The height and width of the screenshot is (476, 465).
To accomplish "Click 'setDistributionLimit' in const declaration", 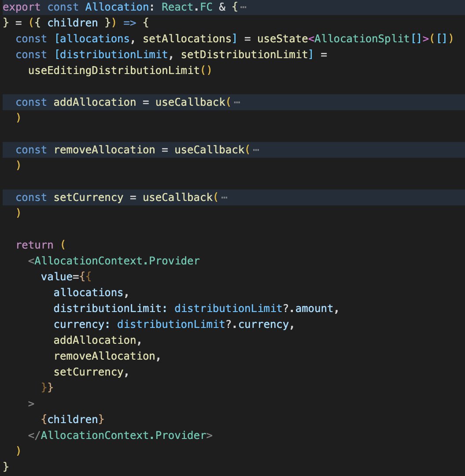I will click(244, 55).
